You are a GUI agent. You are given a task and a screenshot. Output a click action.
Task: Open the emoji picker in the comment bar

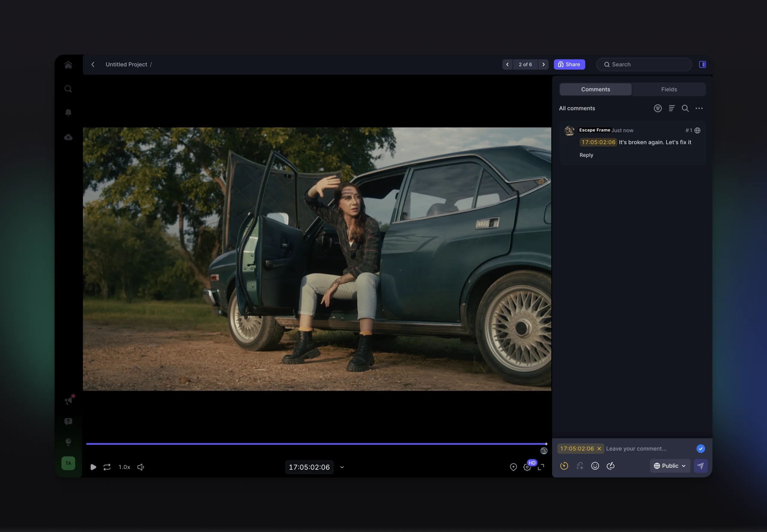[x=595, y=466]
